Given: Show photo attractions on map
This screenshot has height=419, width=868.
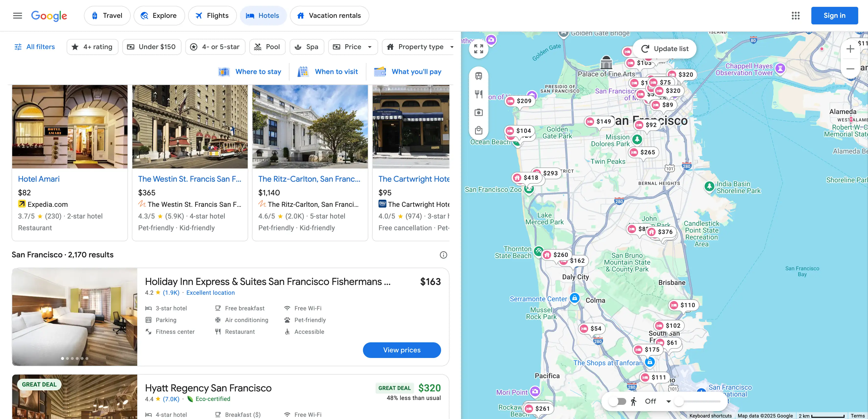Looking at the screenshot, I should (478, 112).
